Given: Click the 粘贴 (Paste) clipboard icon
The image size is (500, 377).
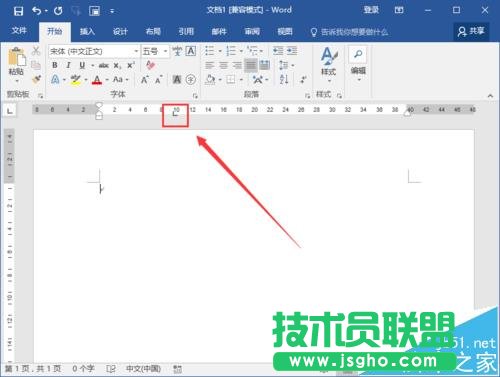Looking at the screenshot, I should pos(16,56).
